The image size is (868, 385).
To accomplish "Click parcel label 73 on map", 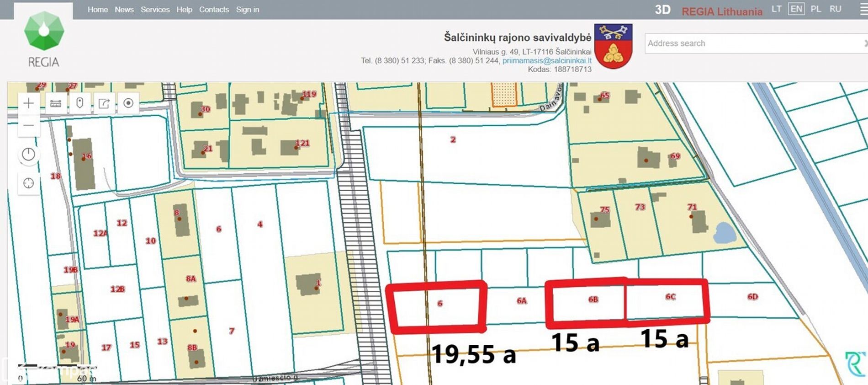I will [x=640, y=207].
